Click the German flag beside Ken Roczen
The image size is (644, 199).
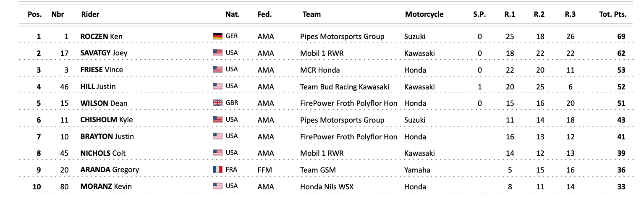point(217,37)
